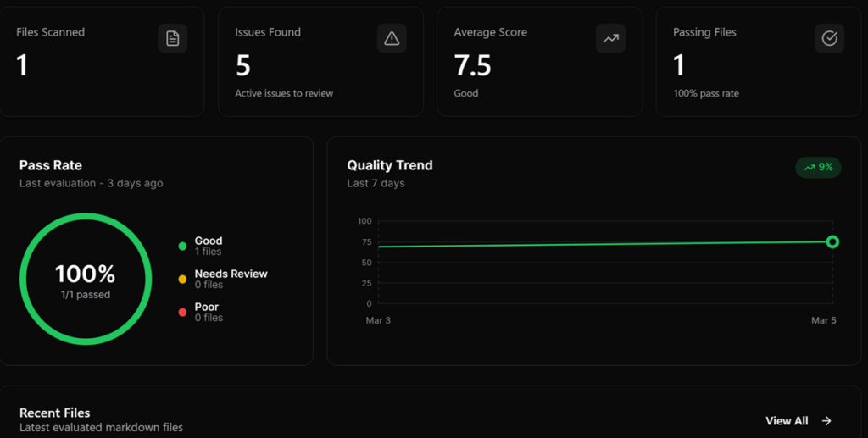Click the right arrow icon beside View All

tap(826, 421)
